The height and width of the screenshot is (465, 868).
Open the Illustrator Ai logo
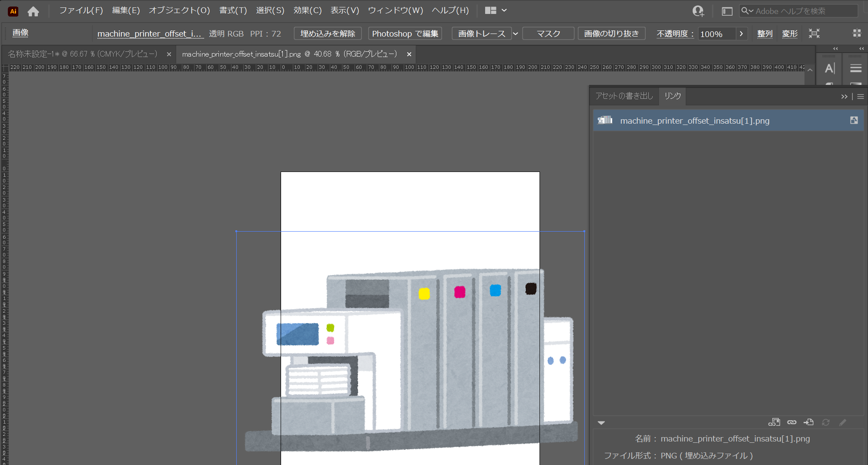click(x=13, y=11)
